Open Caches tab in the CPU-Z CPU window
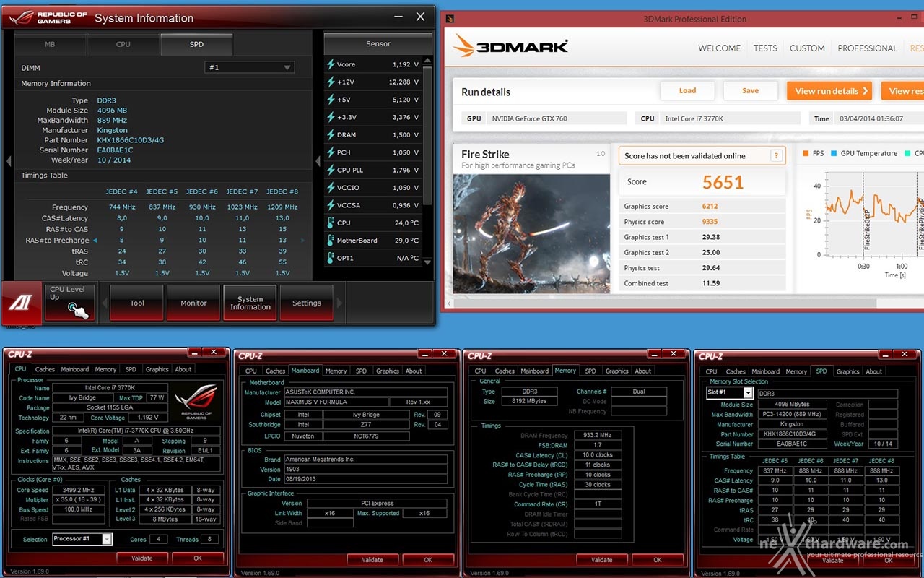This screenshot has height=578, width=924. [x=45, y=369]
